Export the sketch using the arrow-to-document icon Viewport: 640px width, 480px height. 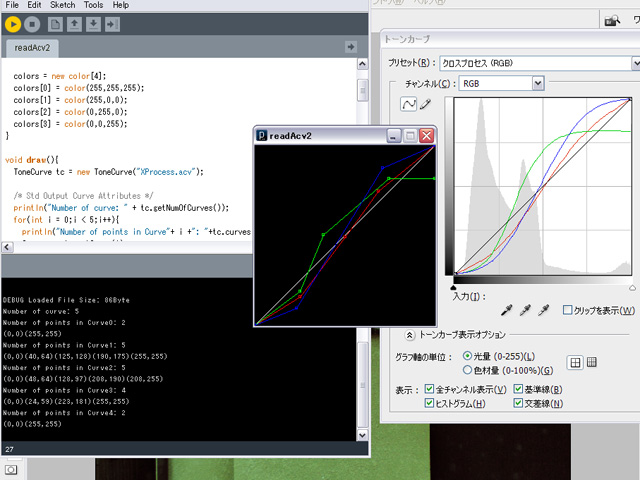(x=112, y=24)
